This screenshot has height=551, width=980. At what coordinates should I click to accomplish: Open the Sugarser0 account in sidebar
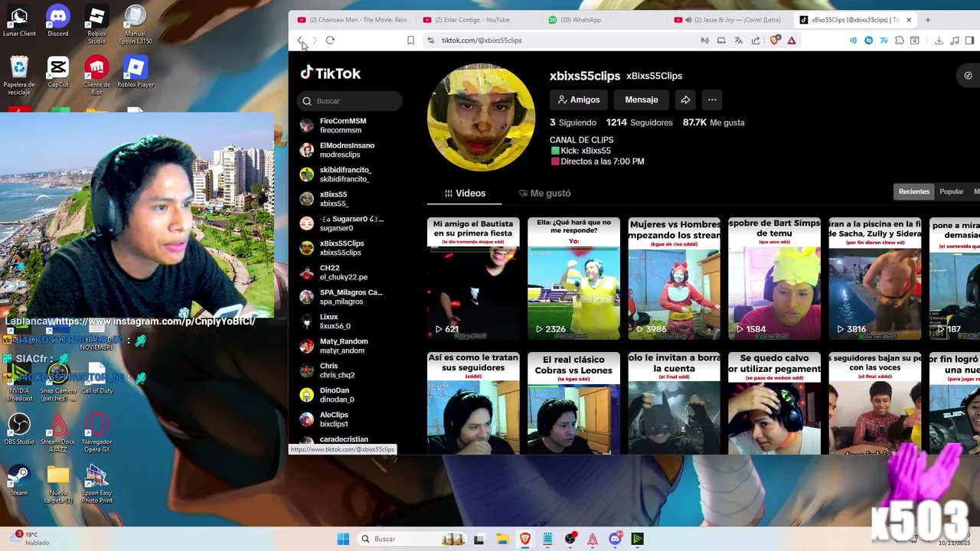[348, 223]
